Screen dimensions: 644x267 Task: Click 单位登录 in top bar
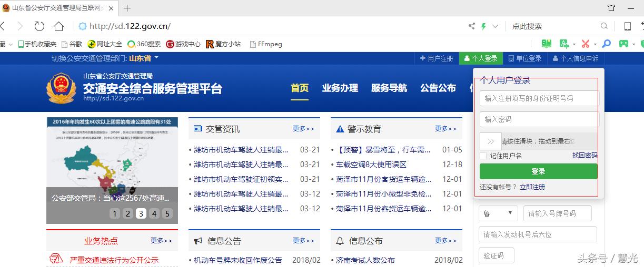(x=524, y=58)
